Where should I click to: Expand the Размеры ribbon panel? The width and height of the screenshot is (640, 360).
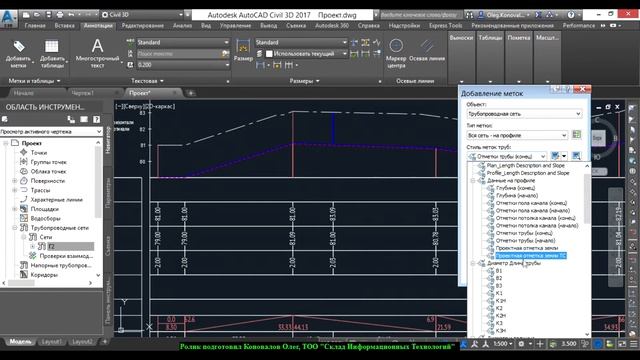[x=304, y=81]
